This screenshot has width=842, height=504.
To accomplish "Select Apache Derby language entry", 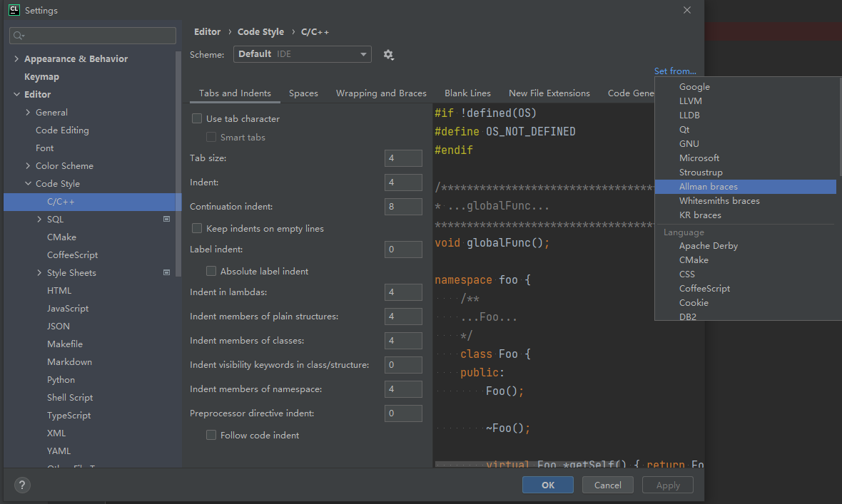I will click(746, 246).
